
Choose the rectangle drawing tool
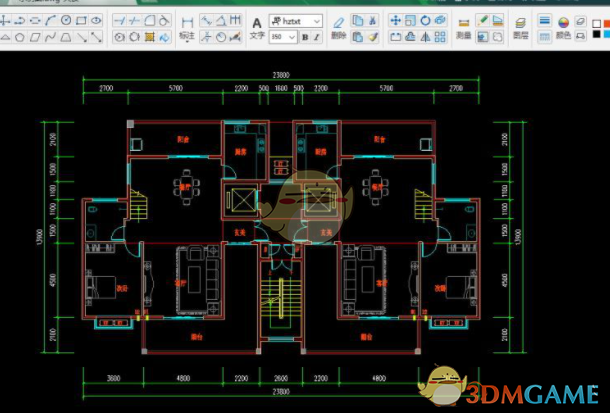[x=81, y=20]
